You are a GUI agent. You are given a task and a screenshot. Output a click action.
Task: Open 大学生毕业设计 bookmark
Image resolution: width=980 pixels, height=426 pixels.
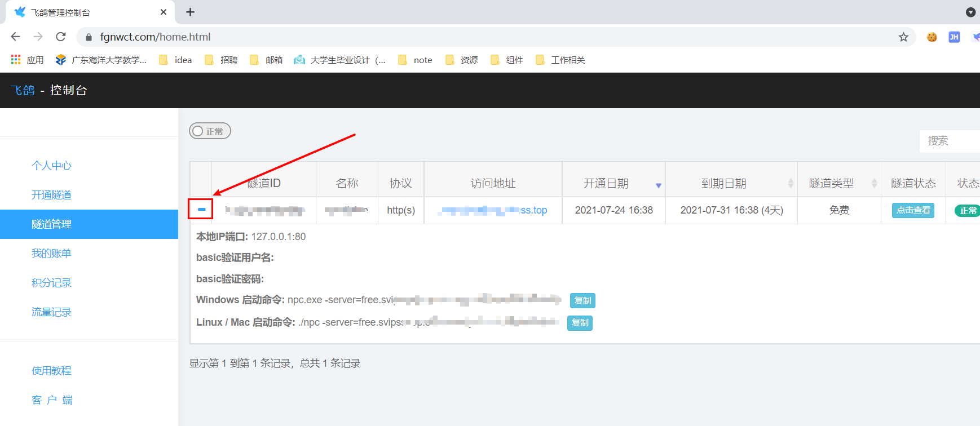(340, 60)
